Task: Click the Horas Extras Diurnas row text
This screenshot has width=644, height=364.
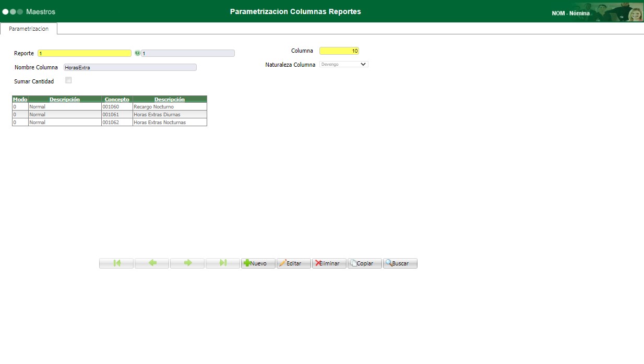Action: pyautogui.click(x=157, y=114)
